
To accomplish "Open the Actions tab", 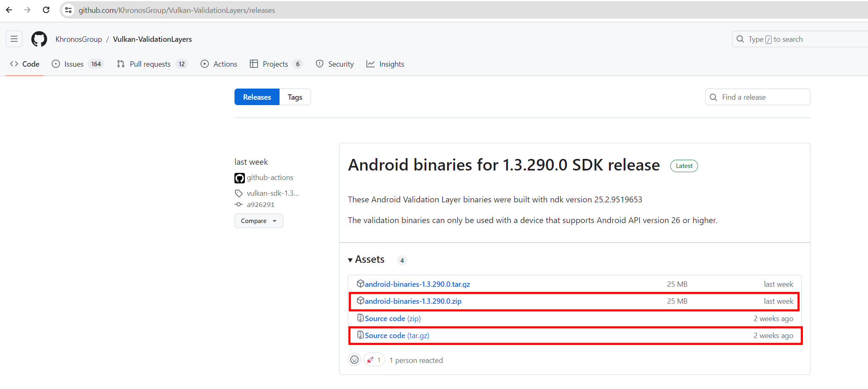I will pyautogui.click(x=219, y=64).
